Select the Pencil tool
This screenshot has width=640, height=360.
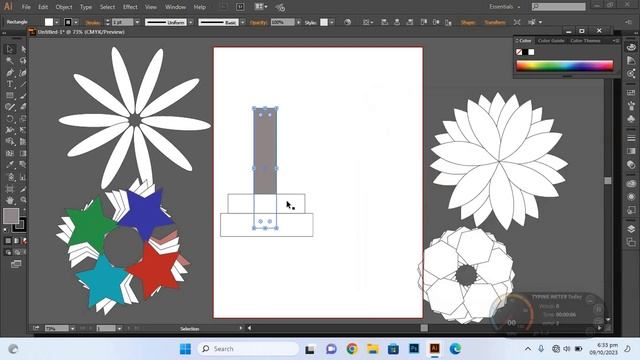(10, 107)
